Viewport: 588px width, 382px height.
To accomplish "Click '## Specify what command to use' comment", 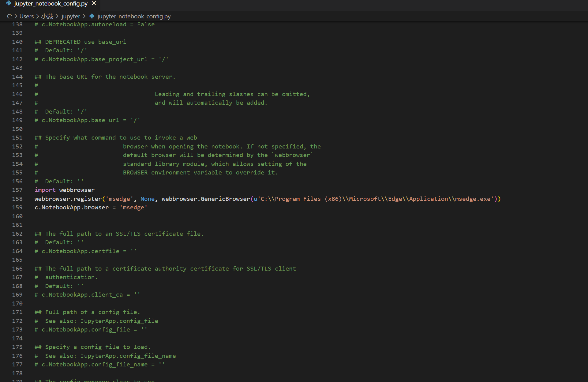I will (x=116, y=138).
